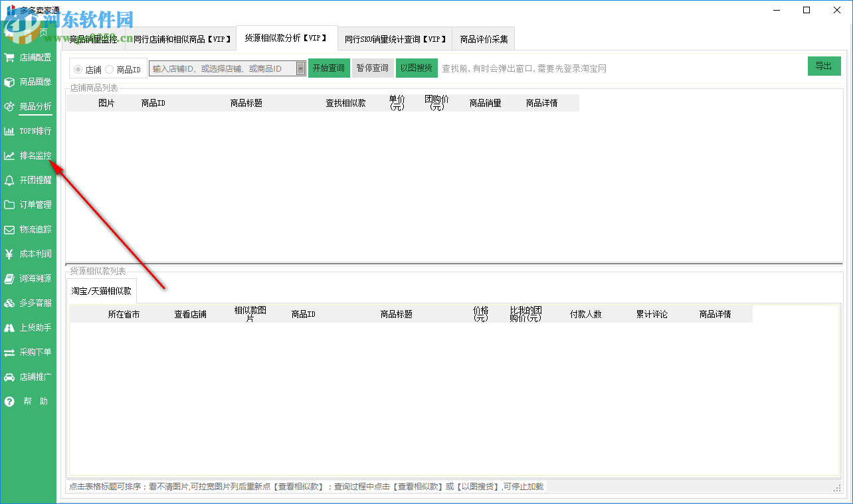
Task: Select the 货源相似款分析【VIP】 tab
Action: point(286,38)
